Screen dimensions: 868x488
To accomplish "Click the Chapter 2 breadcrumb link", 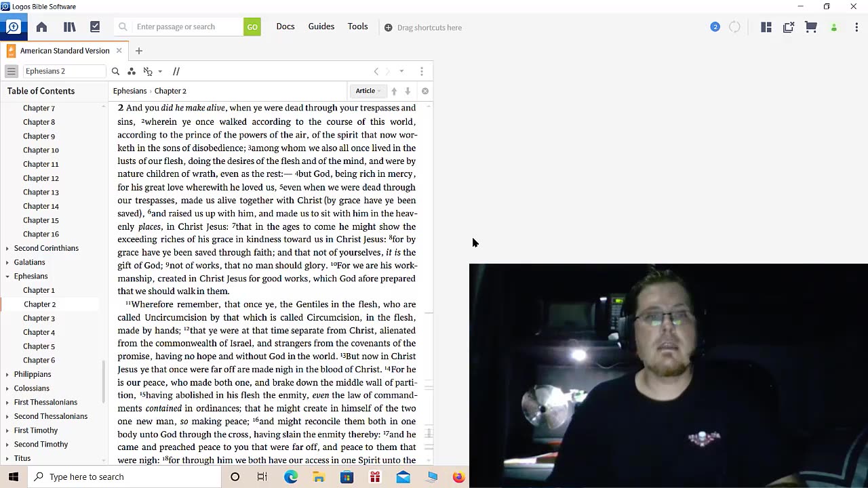I will [x=170, y=91].
